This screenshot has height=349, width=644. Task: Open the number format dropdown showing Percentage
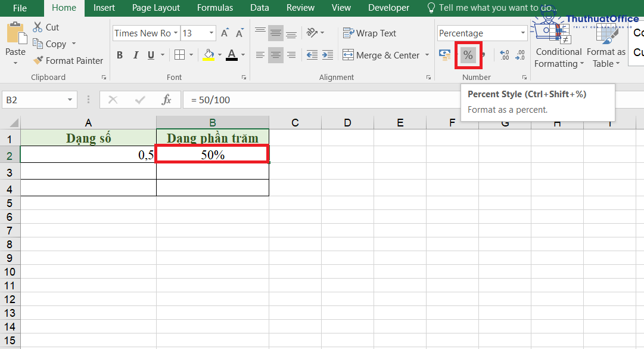coord(522,33)
